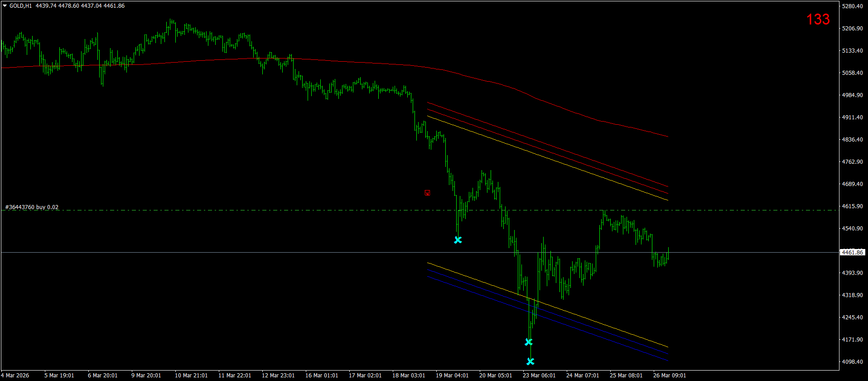Click the current price tag 4461.86

pyautogui.click(x=852, y=252)
